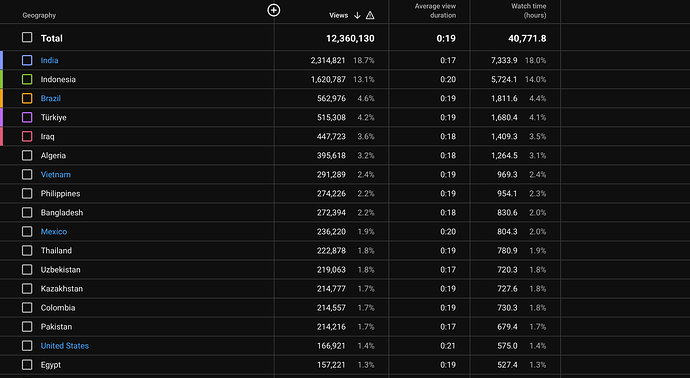Open the Mexico geography link
This screenshot has height=378, width=690.
pos(54,231)
